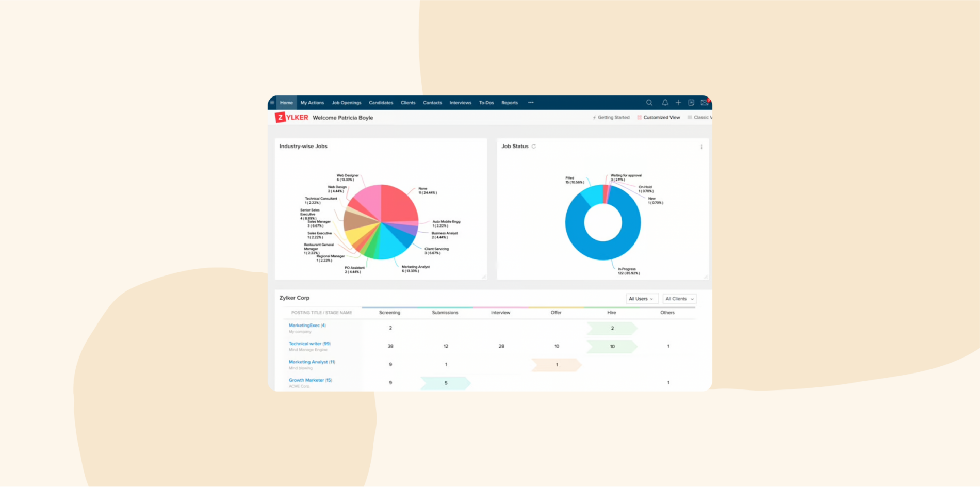Open the mail envelope icon
Viewport: 980px width, 487px height.
(x=705, y=103)
